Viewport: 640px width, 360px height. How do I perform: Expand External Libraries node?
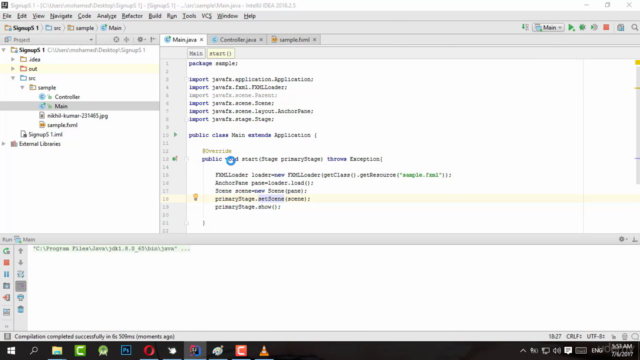point(4,144)
